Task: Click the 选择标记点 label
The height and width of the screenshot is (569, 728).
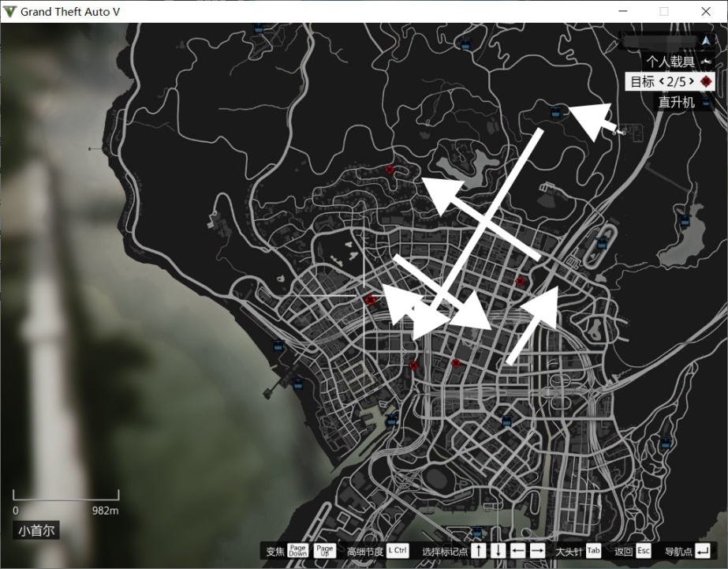Action: point(445,552)
